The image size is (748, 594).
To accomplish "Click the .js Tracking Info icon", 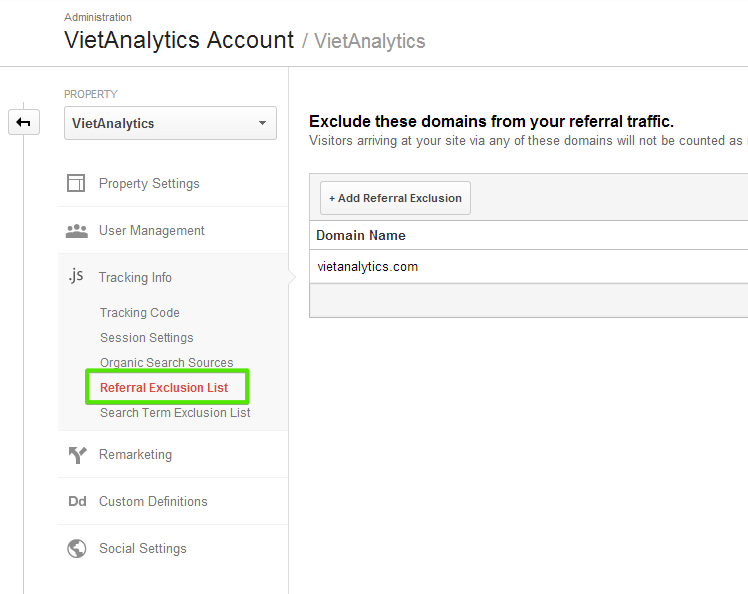I will pyautogui.click(x=76, y=277).
